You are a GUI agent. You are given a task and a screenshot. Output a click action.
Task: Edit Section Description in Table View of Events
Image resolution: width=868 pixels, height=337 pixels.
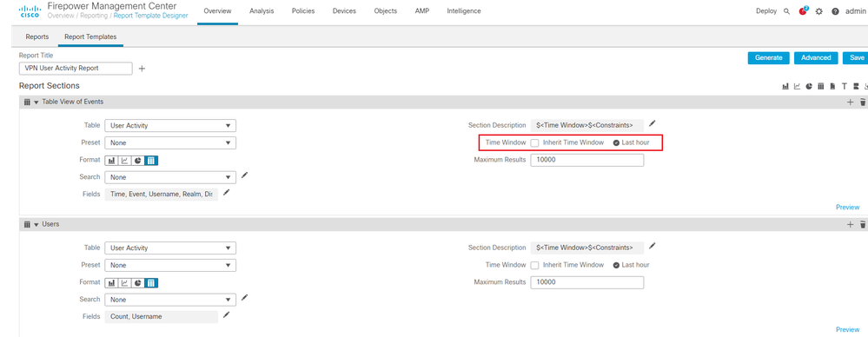click(x=653, y=123)
